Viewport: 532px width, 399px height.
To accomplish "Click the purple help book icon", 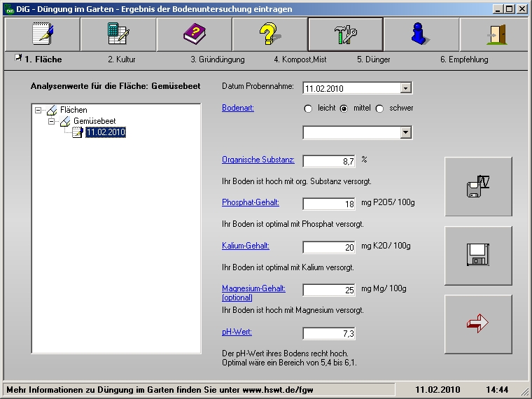I will point(194,34).
